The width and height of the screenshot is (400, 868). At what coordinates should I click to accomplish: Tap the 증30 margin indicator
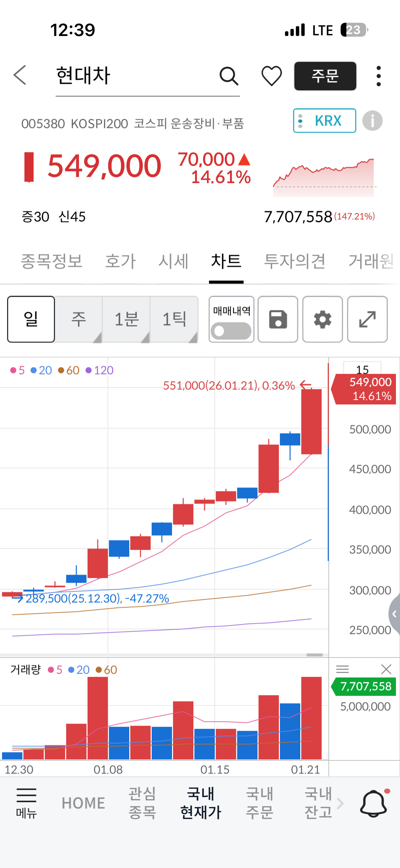tap(35, 217)
